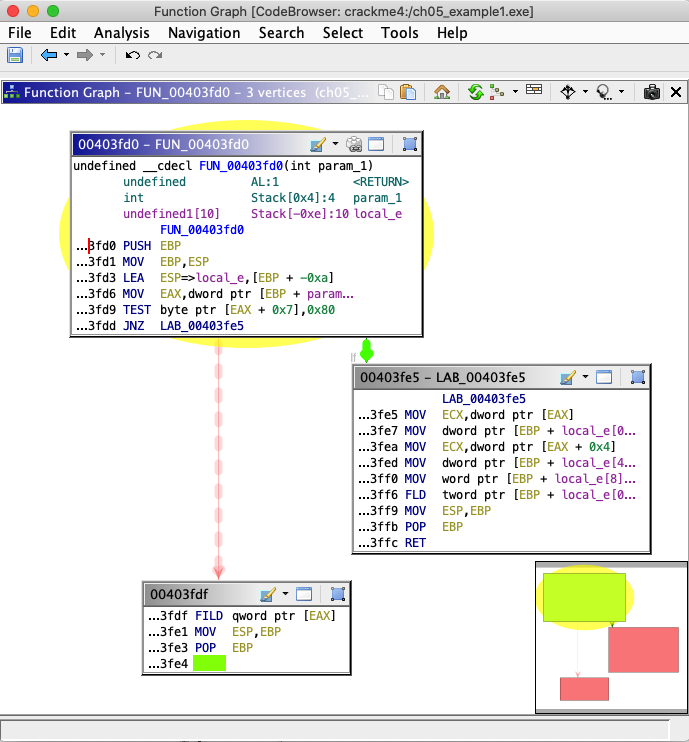Toggle fullscreen view on LAB_00403fe5 block
This screenshot has height=742, width=689.
click(604, 377)
